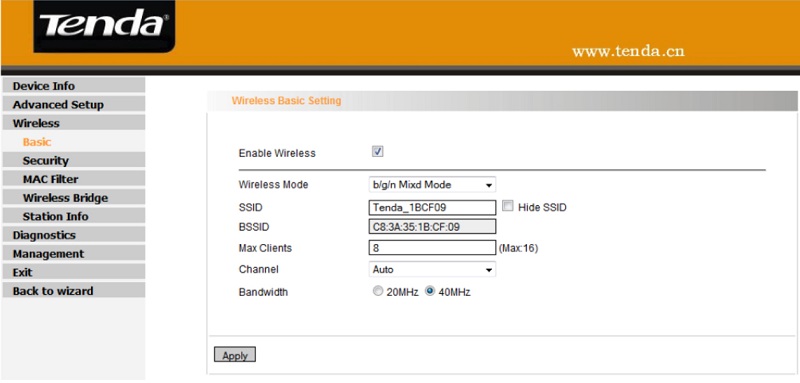Select the 40MHz bandwidth radio button
800x383 pixels.
point(430,292)
